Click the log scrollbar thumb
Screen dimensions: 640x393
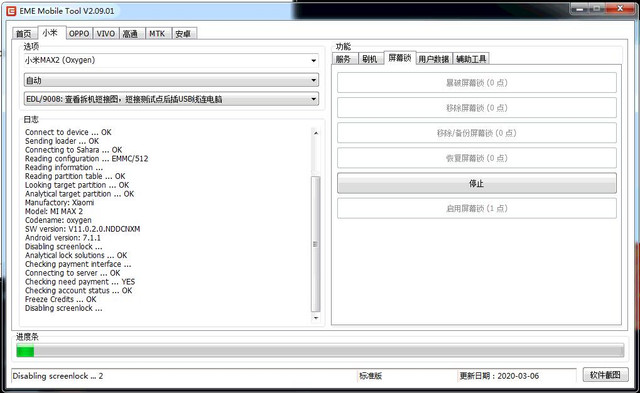[x=316, y=244]
